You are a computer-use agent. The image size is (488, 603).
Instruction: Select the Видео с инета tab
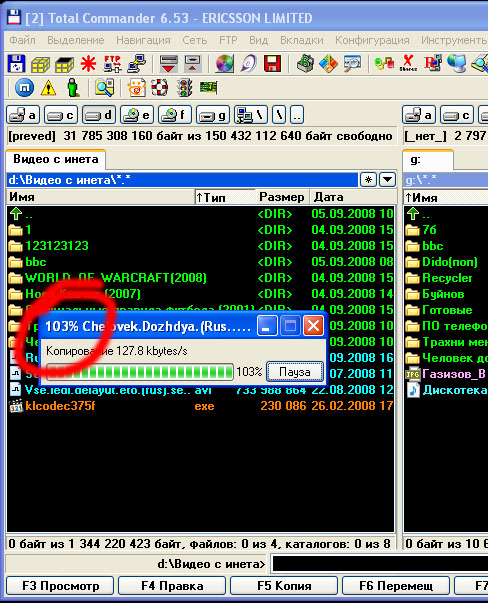coord(55,159)
